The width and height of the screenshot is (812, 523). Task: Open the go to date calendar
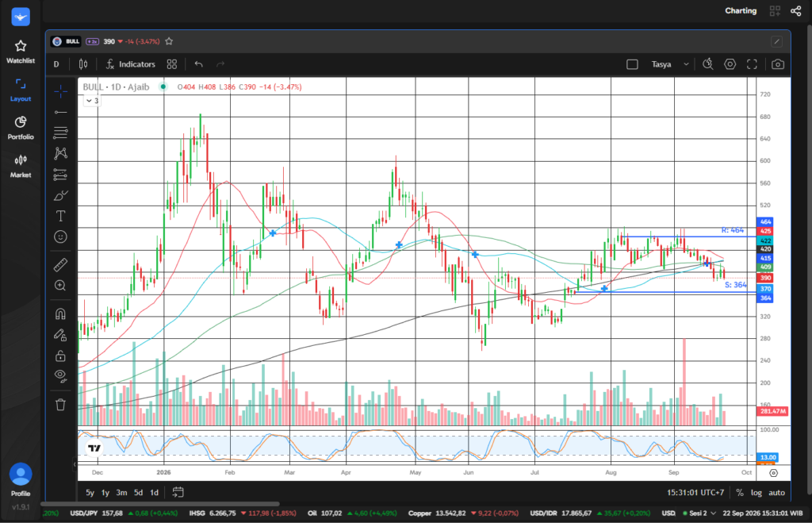(x=178, y=492)
